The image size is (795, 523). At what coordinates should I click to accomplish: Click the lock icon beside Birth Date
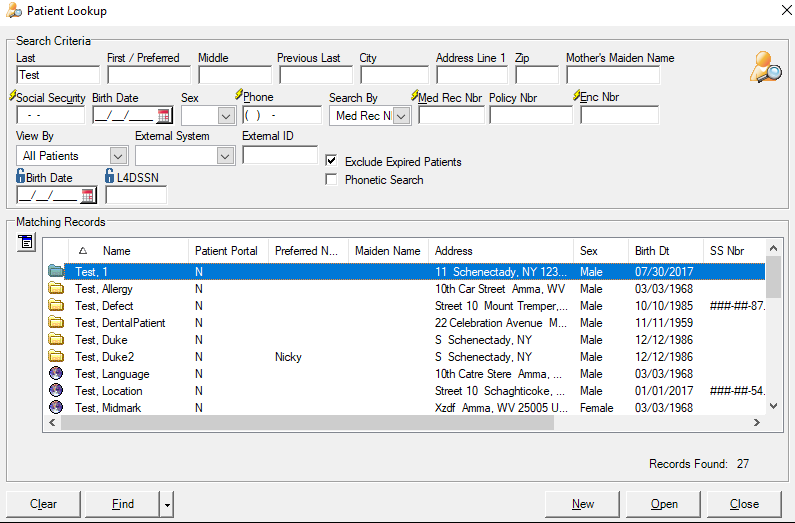pyautogui.click(x=20, y=176)
